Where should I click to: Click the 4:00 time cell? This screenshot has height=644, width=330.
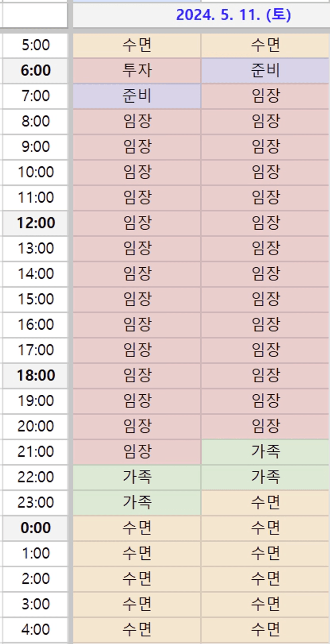36,629
